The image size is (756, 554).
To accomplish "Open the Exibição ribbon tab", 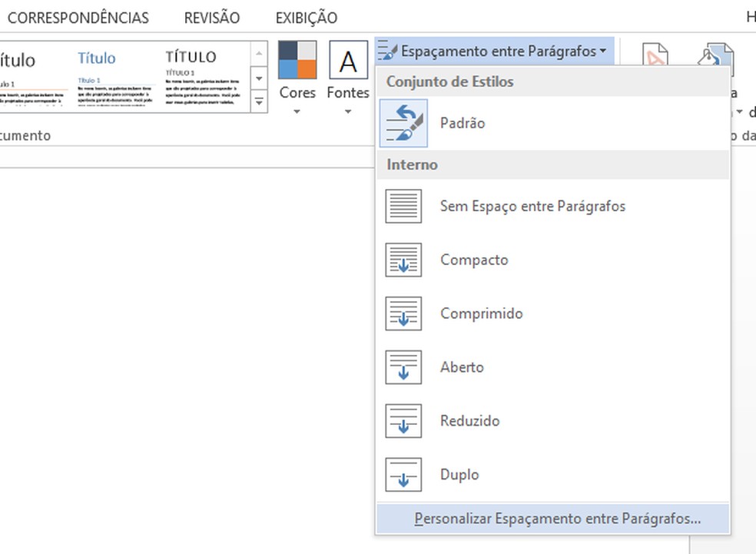I will point(306,18).
